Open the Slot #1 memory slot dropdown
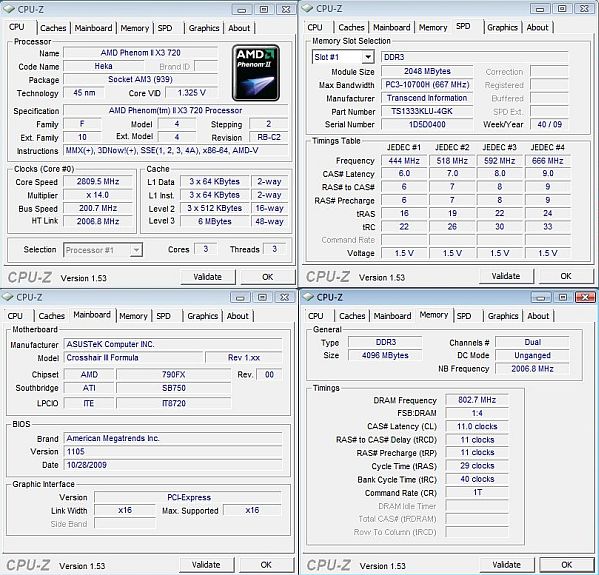This screenshot has height=575, width=599. coord(367,57)
